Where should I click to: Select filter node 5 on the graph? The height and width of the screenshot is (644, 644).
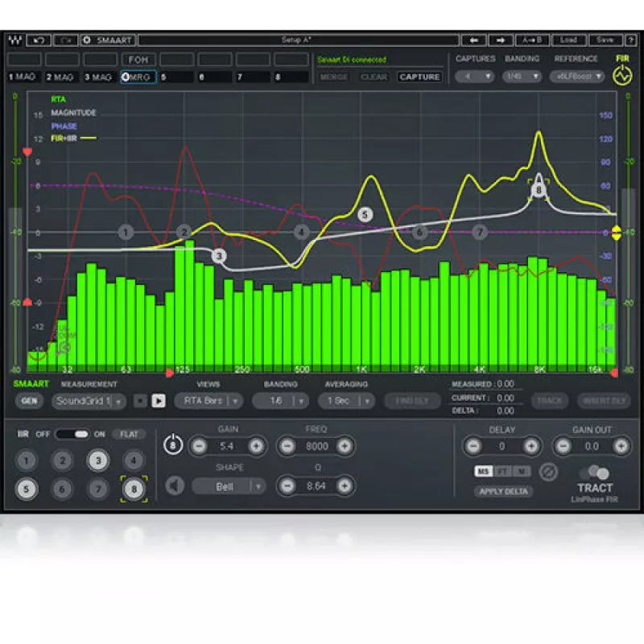point(365,215)
